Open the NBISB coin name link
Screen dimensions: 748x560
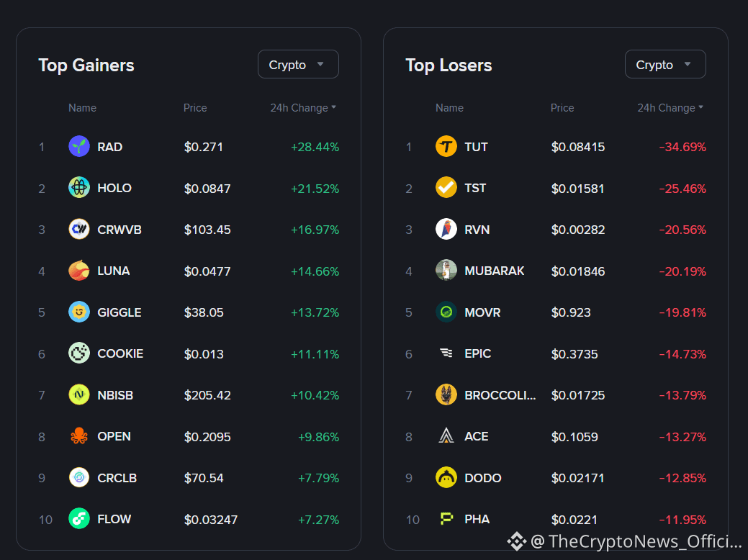[115, 395]
